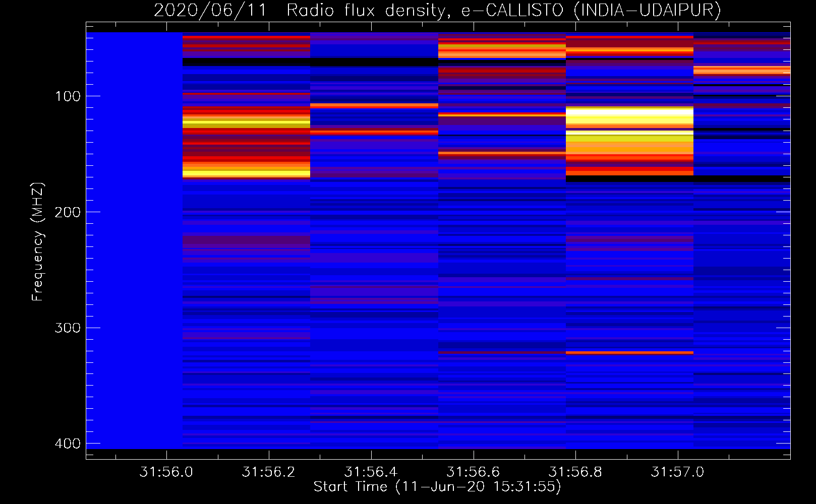Click the 31:56.6 time tick label

473,472
